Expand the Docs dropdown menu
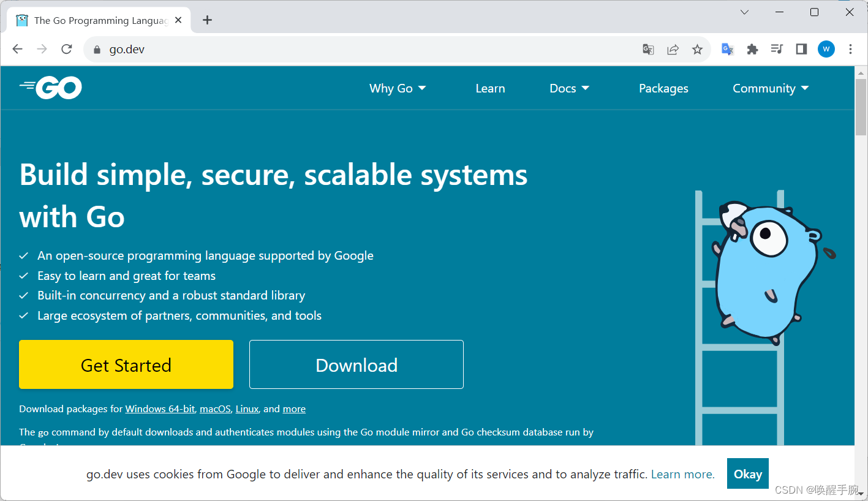Image resolution: width=868 pixels, height=501 pixels. (570, 88)
